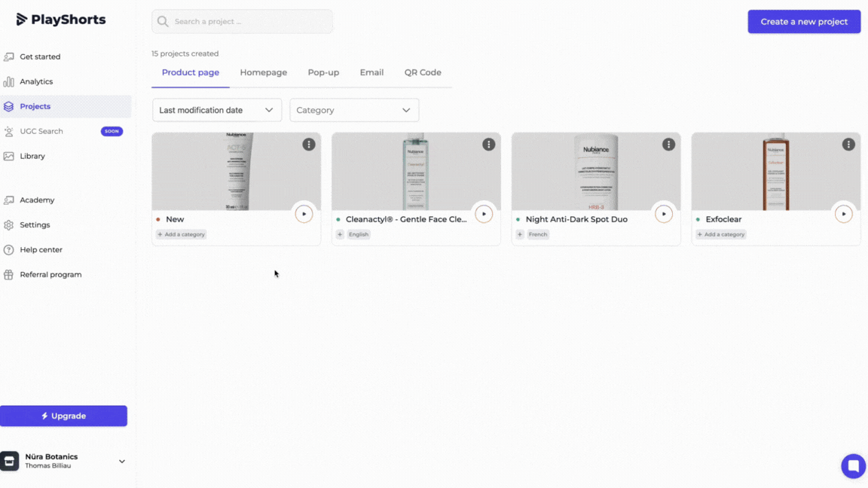Open Night Anti-Dark Spot Duo thumbnail

(x=596, y=171)
